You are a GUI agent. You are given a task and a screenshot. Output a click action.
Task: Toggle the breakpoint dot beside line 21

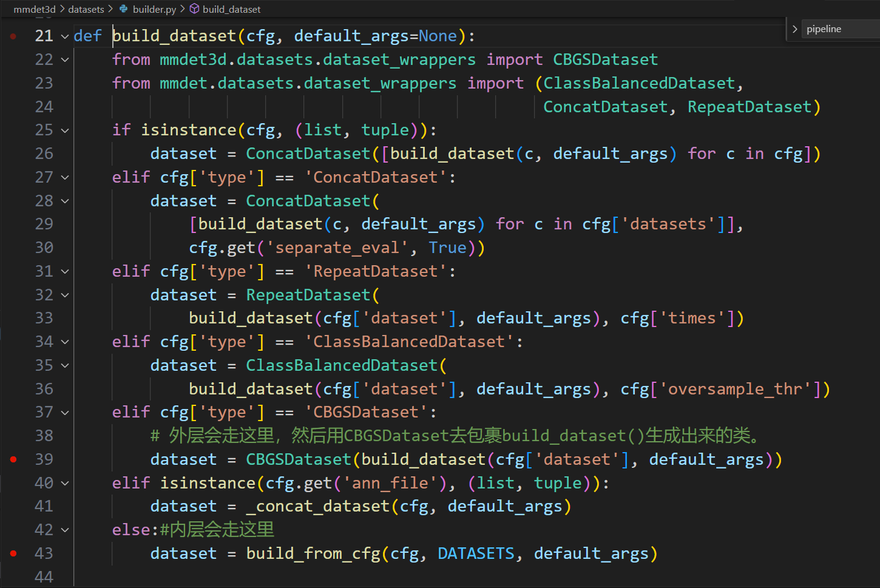click(x=13, y=36)
